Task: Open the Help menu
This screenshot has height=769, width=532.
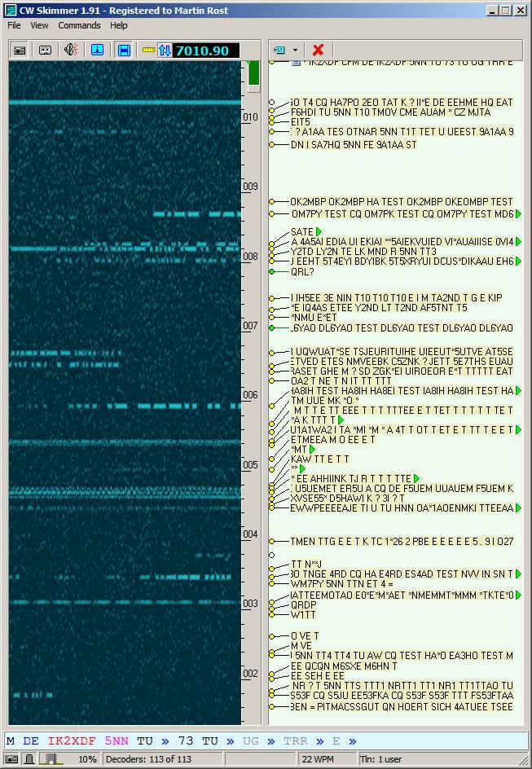Action: [x=119, y=25]
